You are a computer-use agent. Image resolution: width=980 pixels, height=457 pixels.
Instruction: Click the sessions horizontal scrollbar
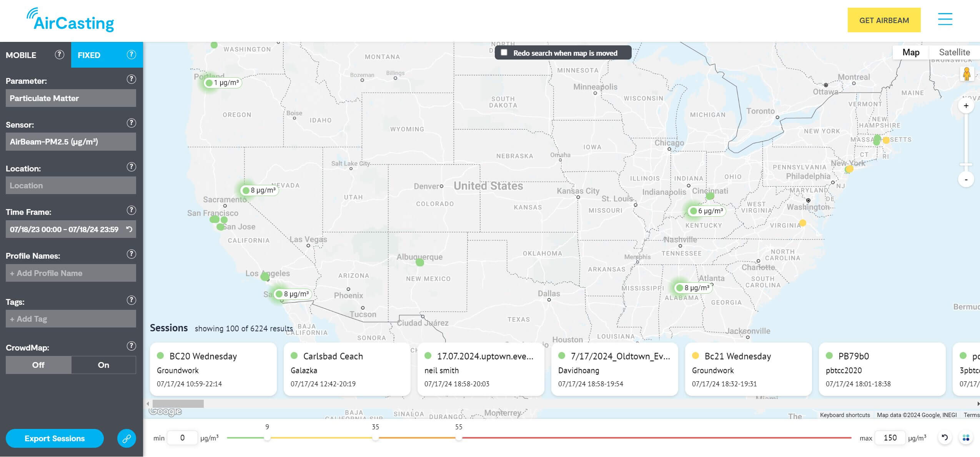click(178, 404)
